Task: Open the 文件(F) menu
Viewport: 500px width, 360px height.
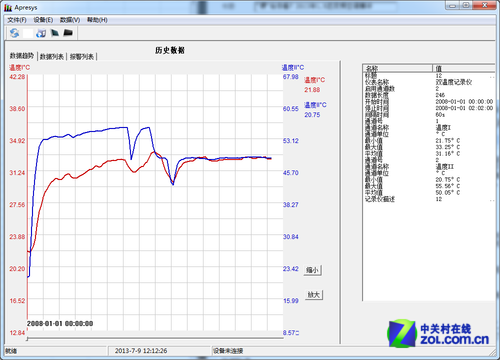Action: [17, 20]
